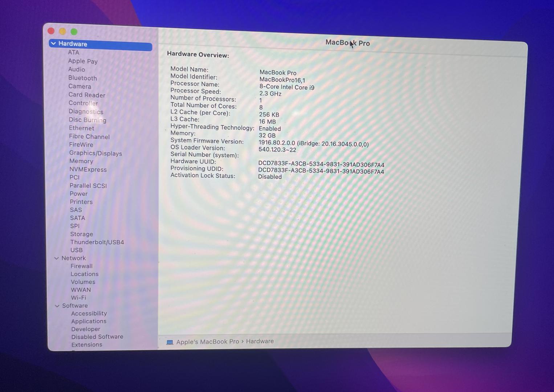Select SATA in the sidebar
554x392 pixels.
pyautogui.click(x=77, y=218)
